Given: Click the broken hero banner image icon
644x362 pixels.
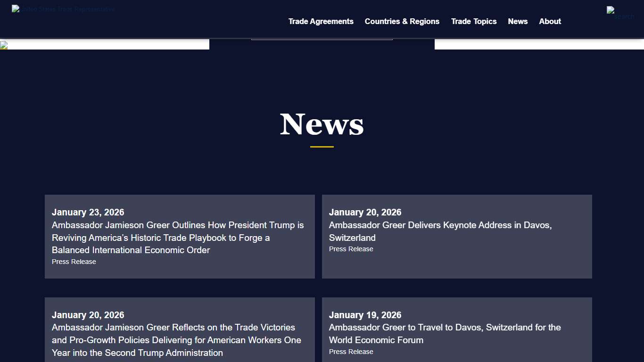Looking at the screenshot, I should coord(4,45).
